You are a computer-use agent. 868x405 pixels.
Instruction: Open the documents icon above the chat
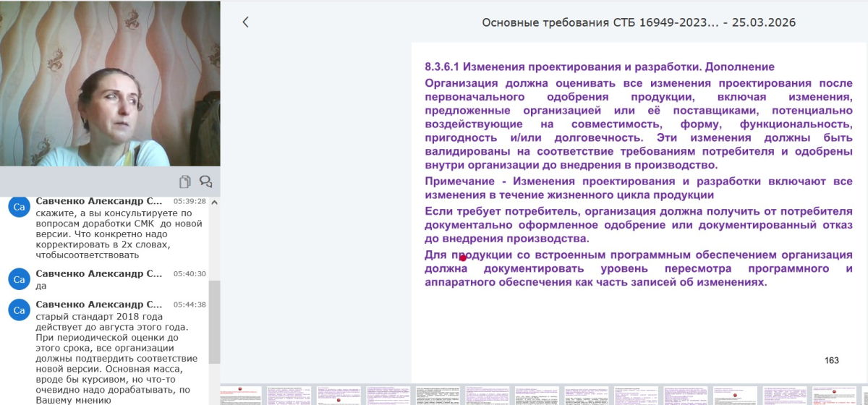pos(185,182)
